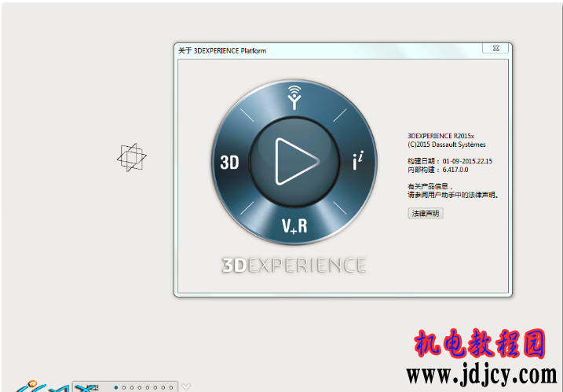Select the last action bar page dot

[x=171, y=388]
